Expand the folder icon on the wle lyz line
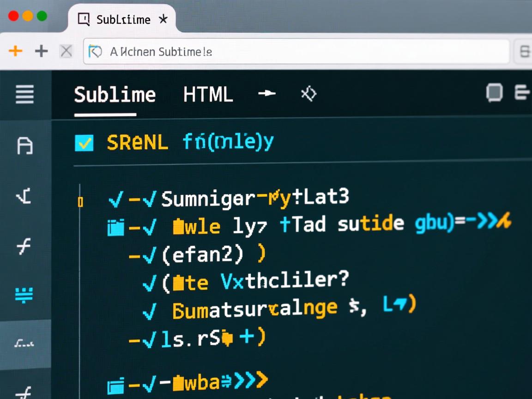This screenshot has width=532, height=399. (x=115, y=227)
